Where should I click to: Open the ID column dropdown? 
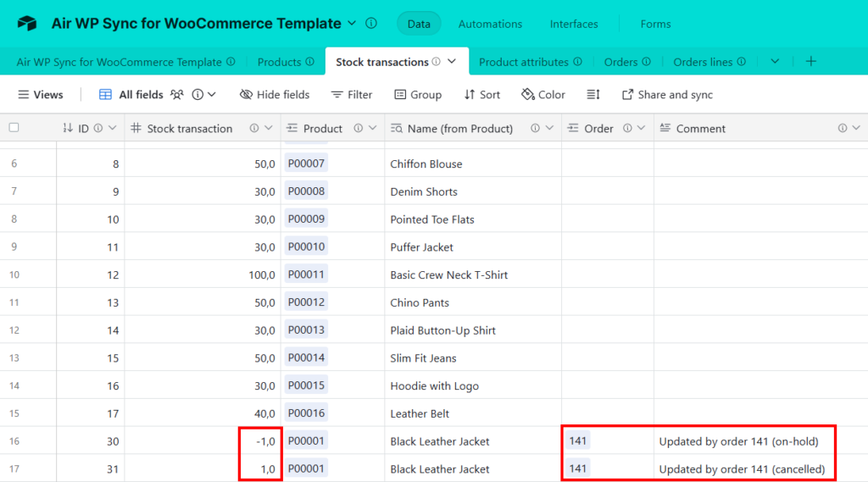tap(113, 128)
